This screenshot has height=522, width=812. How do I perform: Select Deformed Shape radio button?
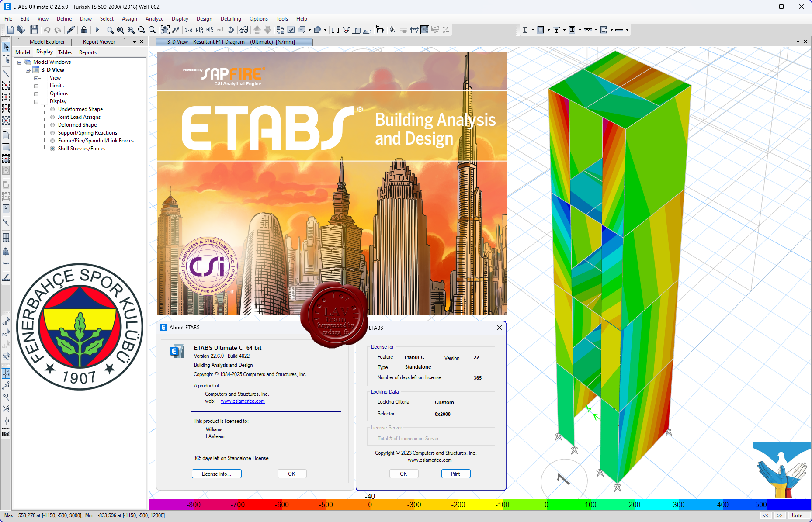(x=52, y=125)
